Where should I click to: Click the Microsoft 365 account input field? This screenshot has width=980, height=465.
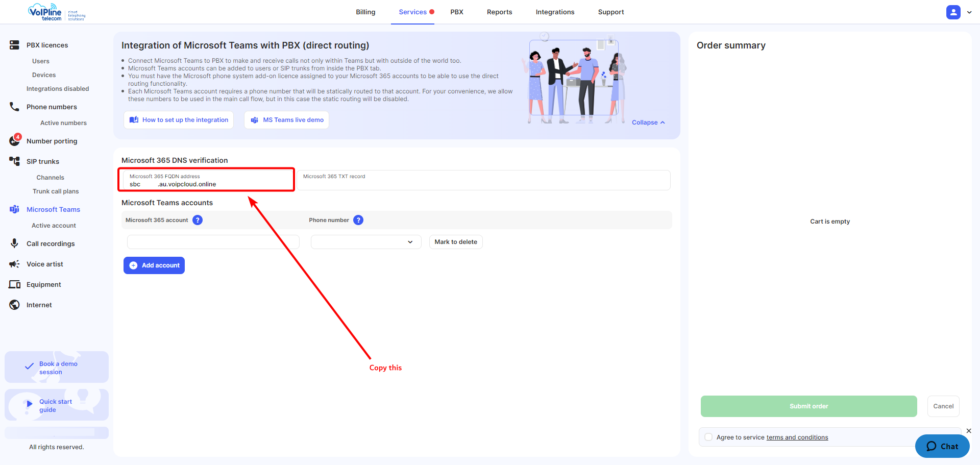tap(213, 242)
